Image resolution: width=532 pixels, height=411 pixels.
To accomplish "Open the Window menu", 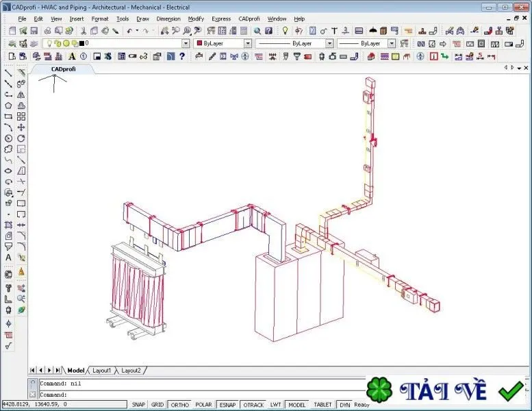I will 277,18.
